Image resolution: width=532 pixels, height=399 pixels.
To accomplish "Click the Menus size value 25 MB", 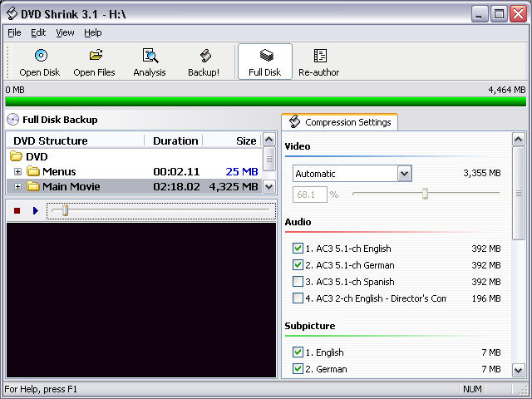I will coord(242,172).
